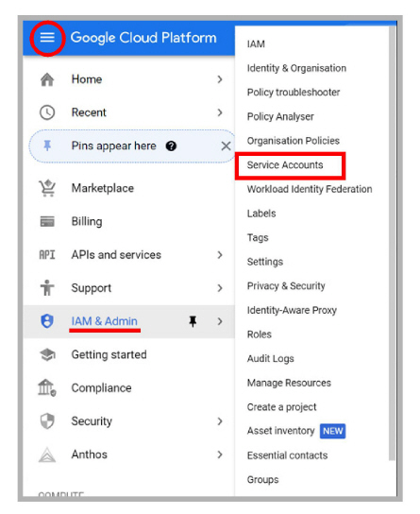The height and width of the screenshot is (514, 420).
Task: Click the help question mark beside Pins
Action: coord(171,146)
